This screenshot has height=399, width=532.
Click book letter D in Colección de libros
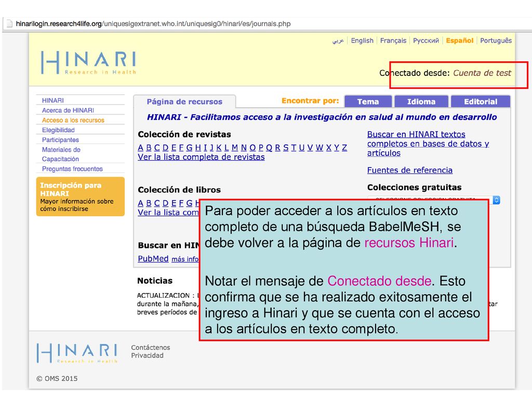click(x=166, y=203)
